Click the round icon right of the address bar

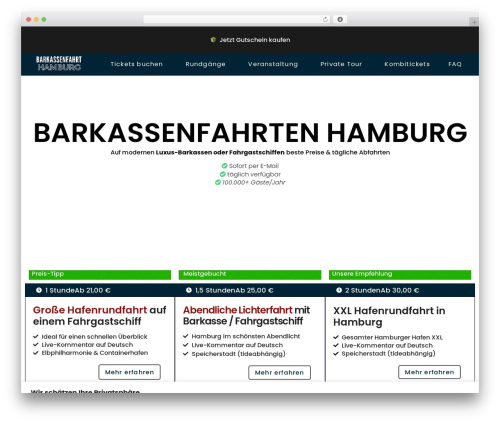[x=340, y=19]
